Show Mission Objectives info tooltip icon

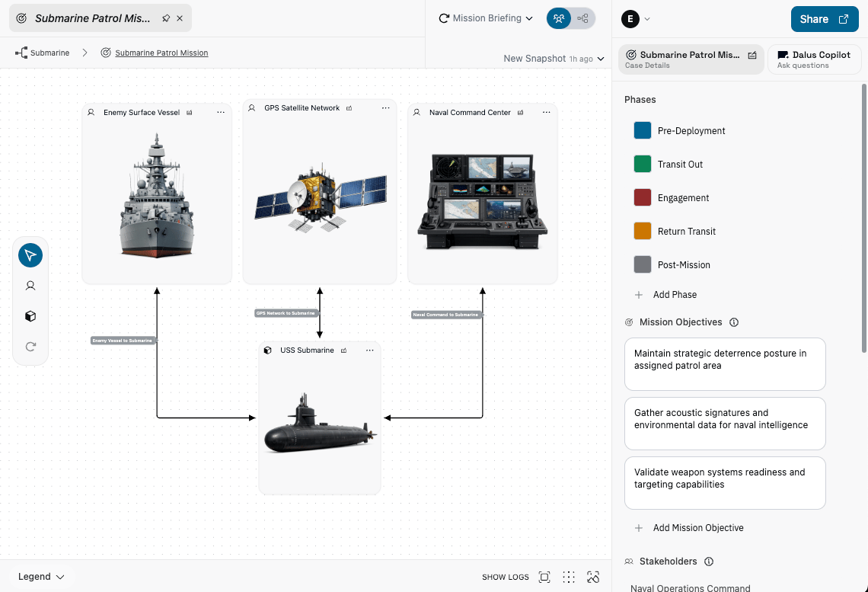pyautogui.click(x=734, y=322)
